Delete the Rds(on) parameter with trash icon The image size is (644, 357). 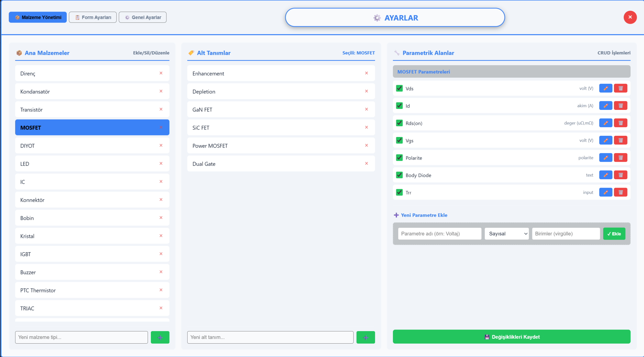620,123
